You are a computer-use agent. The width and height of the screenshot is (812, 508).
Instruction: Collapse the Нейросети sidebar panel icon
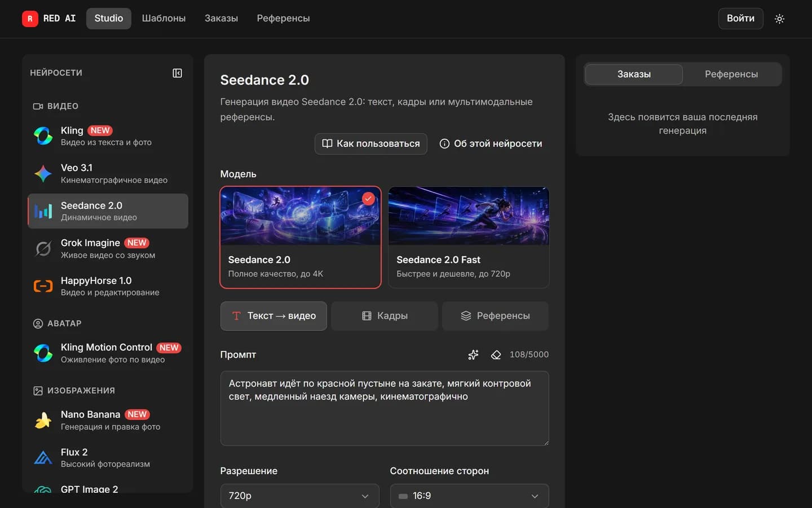pyautogui.click(x=177, y=73)
